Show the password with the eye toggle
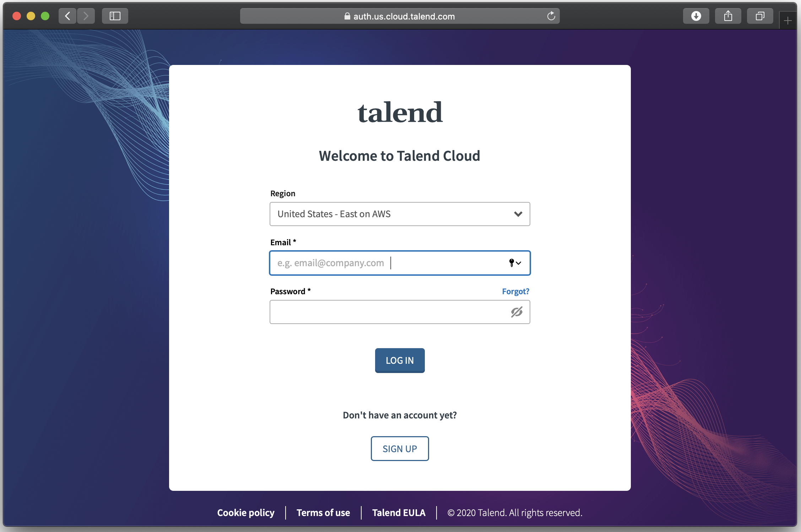This screenshot has height=532, width=801. (516, 312)
